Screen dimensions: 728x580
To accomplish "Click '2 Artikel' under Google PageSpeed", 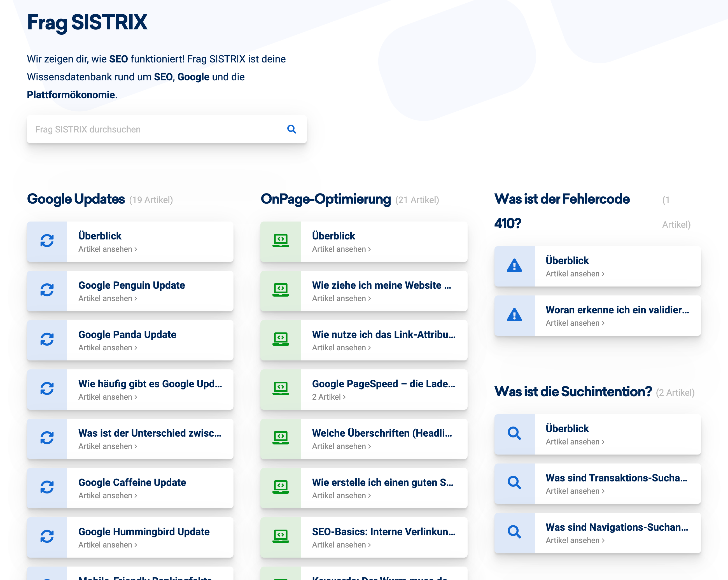I will point(329,397).
